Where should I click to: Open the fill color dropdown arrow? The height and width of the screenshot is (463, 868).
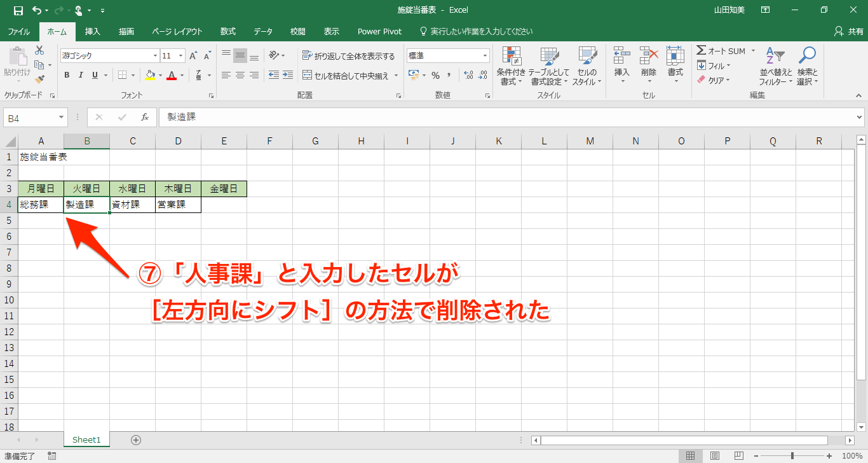[160, 75]
